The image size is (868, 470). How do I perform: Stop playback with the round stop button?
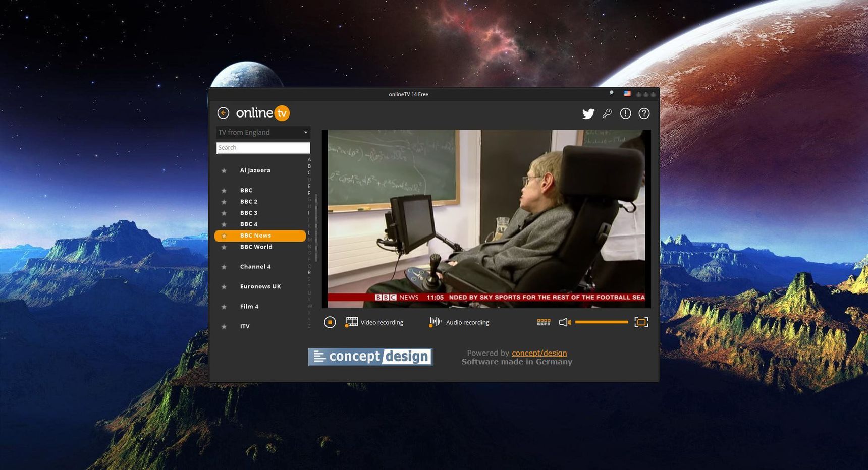pos(330,322)
